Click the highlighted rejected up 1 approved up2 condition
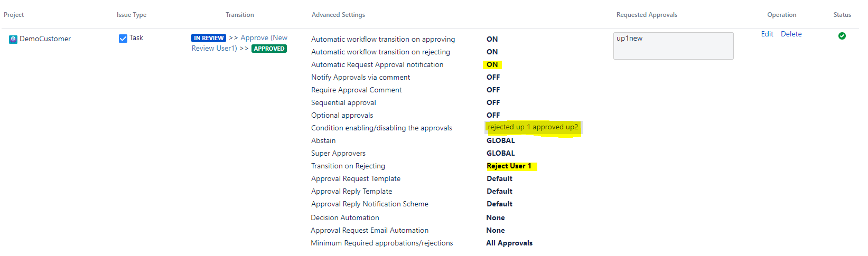This screenshot has height=256, width=868. (x=533, y=127)
